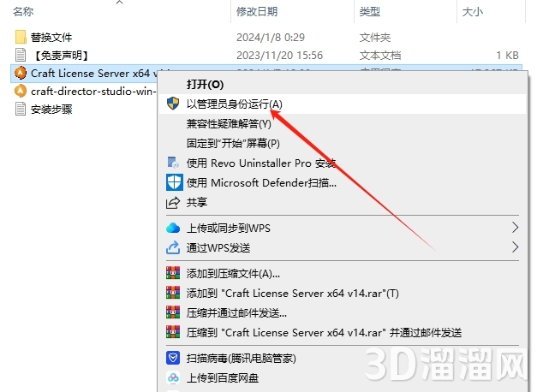Click the Revo Uninstaller Pro icon

[x=173, y=163]
